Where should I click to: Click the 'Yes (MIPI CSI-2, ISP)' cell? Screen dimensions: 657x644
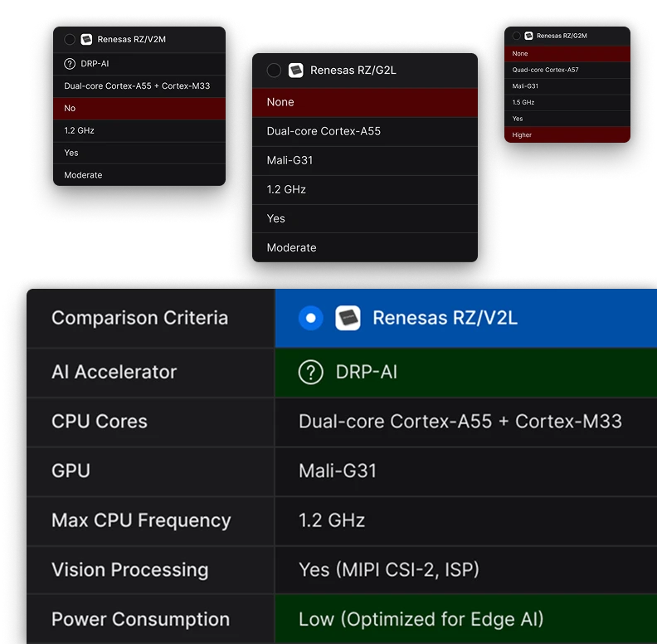coord(388,570)
